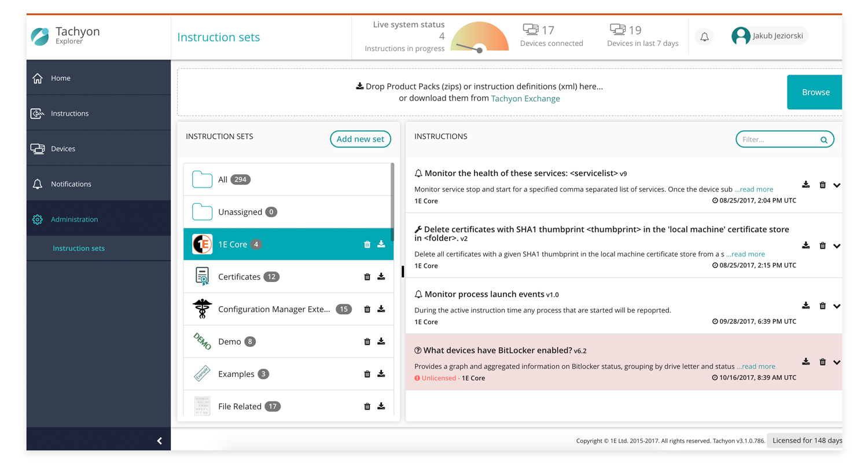868x463 pixels.
Task: Expand the Monitor services health instruction
Action: [837, 185]
